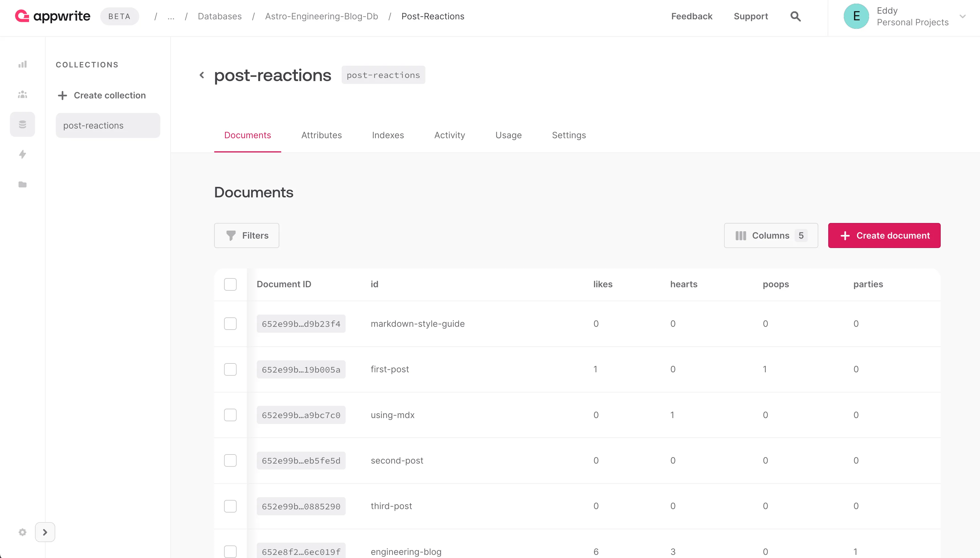Open the Filters panel
The width and height of the screenshot is (980, 558).
246,235
